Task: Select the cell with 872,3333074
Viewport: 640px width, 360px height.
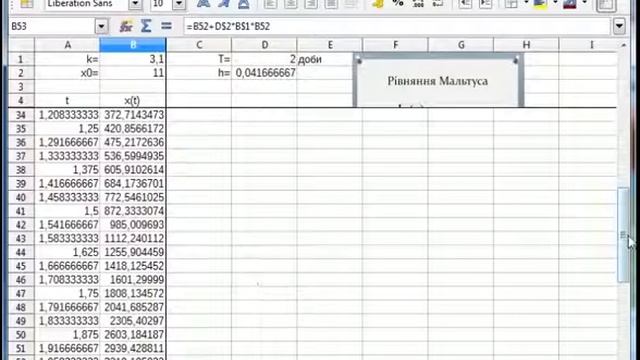Action: 133,211
